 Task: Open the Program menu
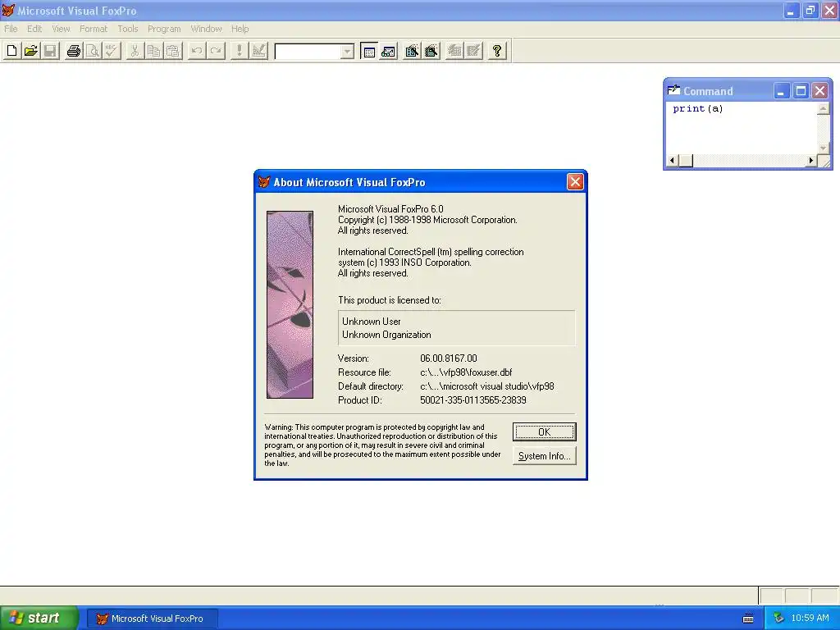pos(164,29)
